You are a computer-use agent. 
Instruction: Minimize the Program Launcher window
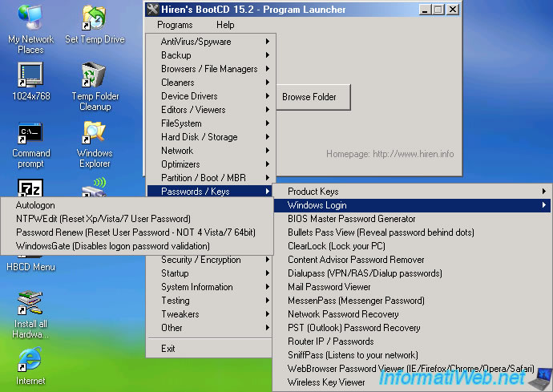tap(425, 9)
